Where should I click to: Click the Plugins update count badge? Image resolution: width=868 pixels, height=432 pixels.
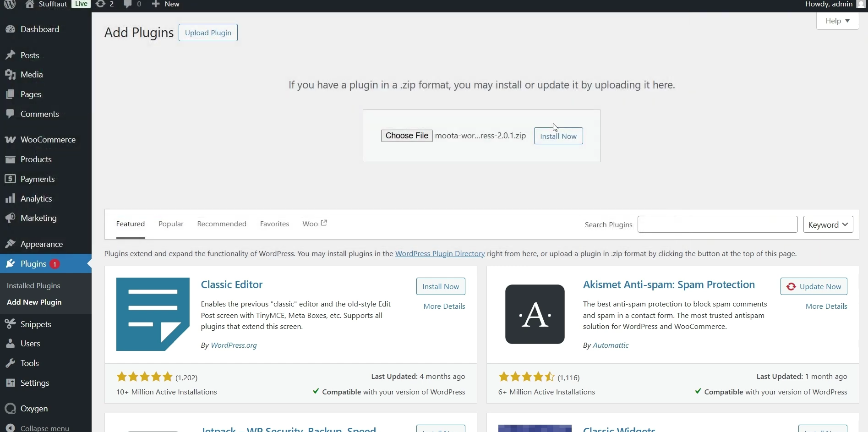[x=55, y=264]
